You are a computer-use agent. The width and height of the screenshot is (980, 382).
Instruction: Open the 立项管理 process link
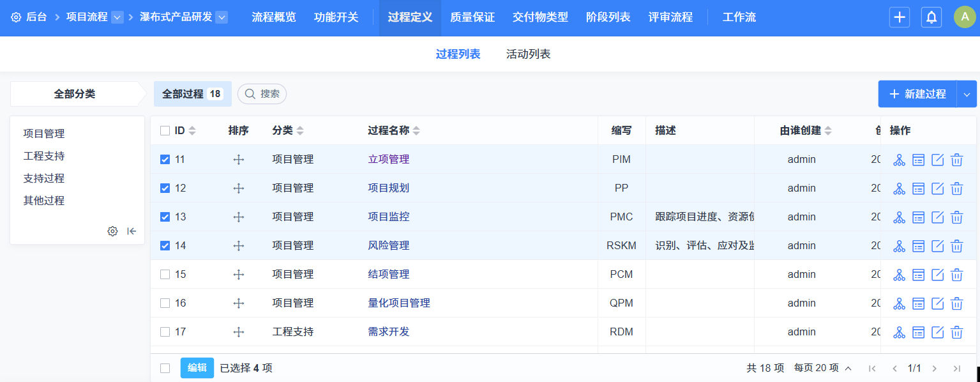pyautogui.click(x=388, y=160)
